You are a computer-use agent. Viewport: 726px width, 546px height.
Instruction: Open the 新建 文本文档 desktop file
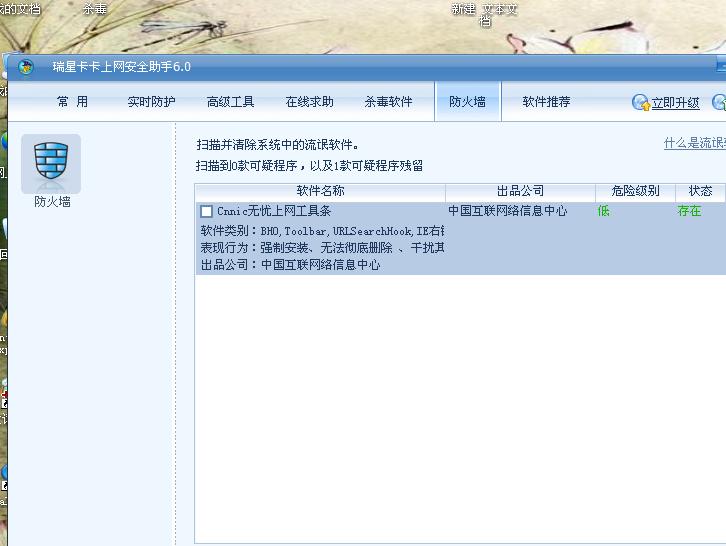(x=484, y=14)
